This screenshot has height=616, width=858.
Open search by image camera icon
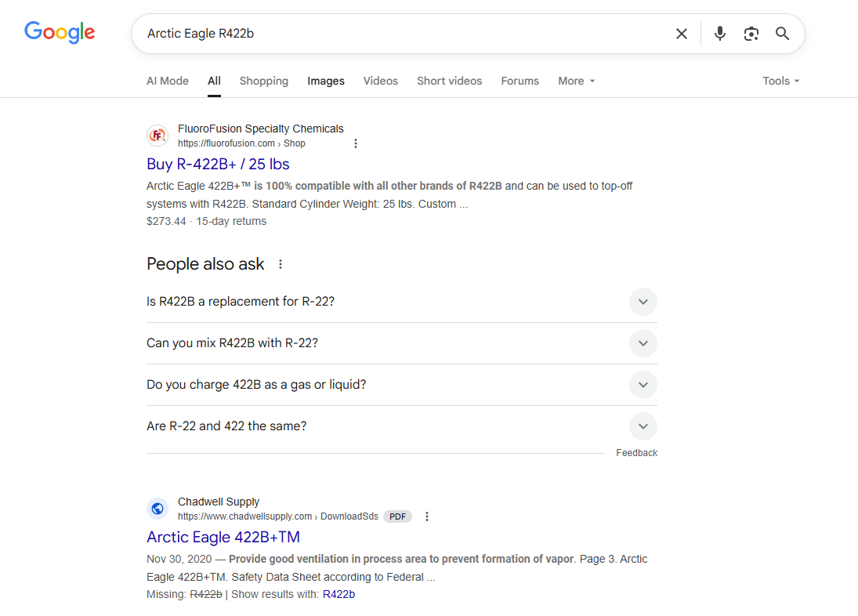pos(751,34)
